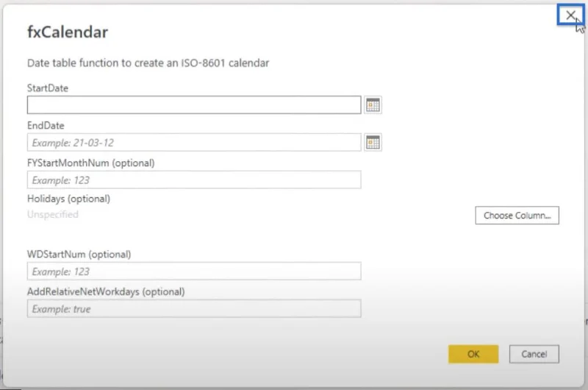Click the fxCalendar dialog title

pyautogui.click(x=68, y=32)
